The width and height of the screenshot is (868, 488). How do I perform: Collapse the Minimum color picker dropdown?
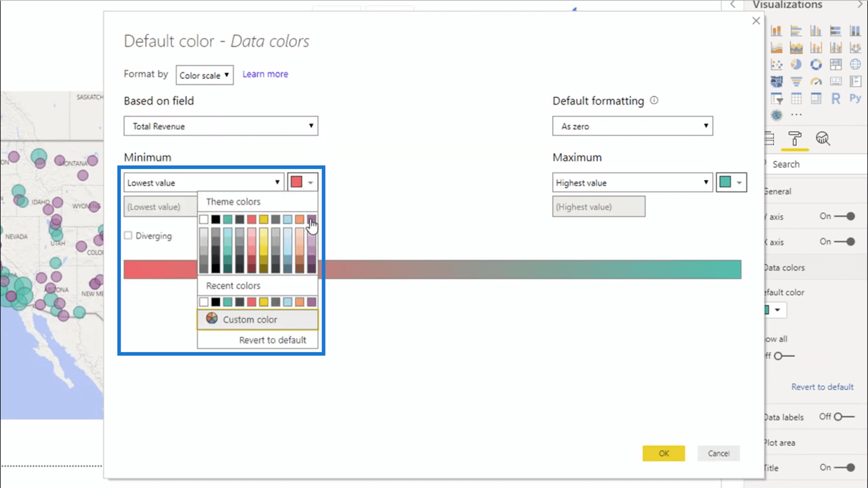point(303,182)
